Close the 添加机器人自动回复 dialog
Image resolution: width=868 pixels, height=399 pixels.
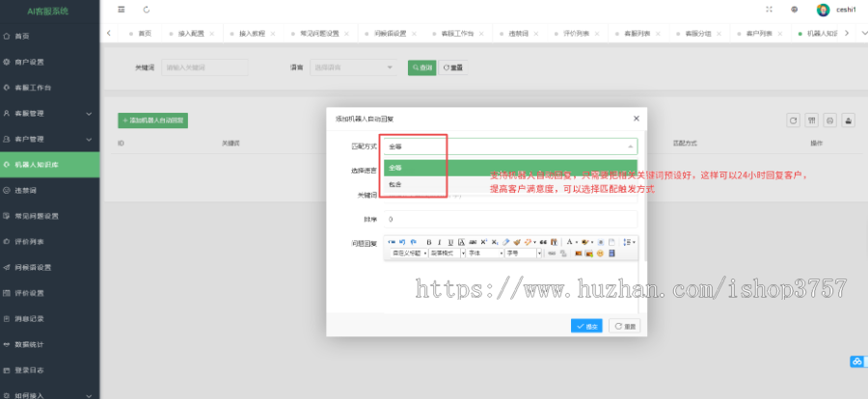pos(636,118)
